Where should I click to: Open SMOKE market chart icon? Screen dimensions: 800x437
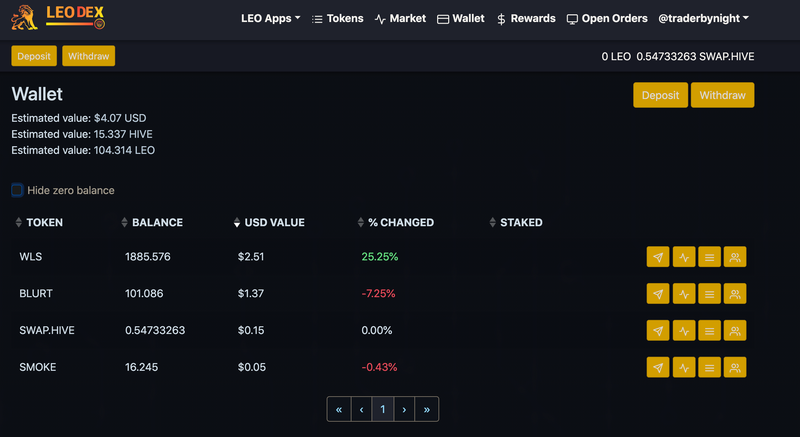point(684,367)
